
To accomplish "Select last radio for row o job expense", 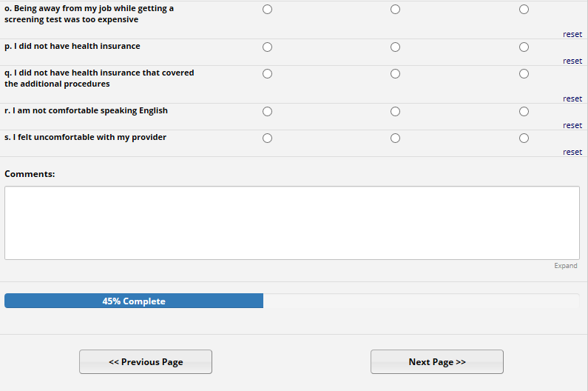I will (x=524, y=10).
